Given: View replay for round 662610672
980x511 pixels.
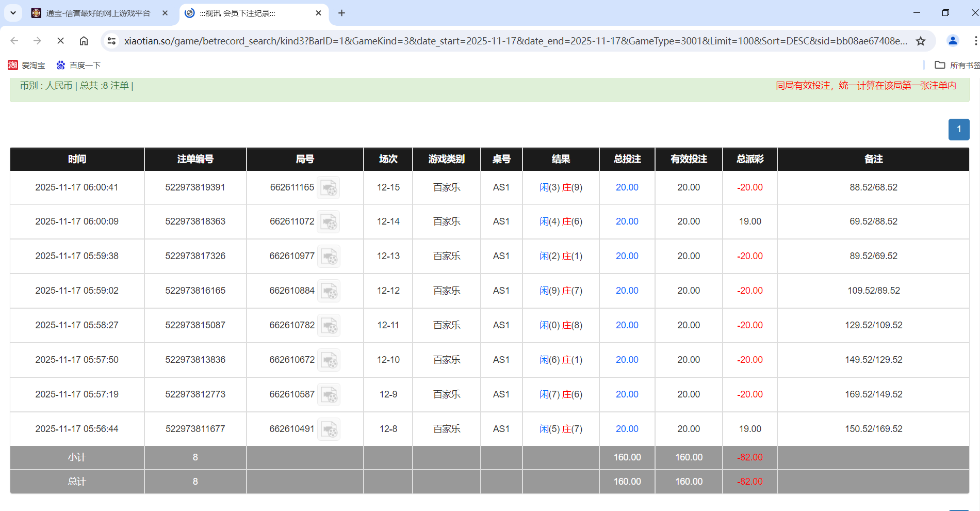Looking at the screenshot, I should [x=328, y=360].
